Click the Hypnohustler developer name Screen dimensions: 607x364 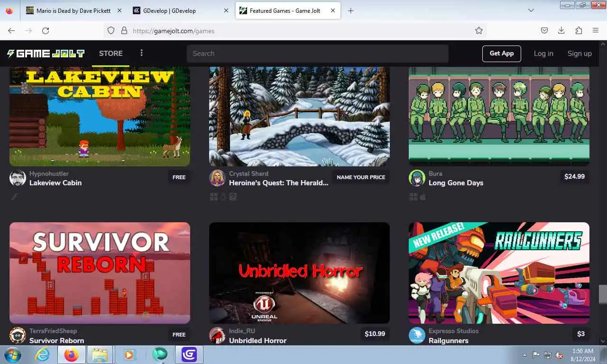(x=49, y=173)
